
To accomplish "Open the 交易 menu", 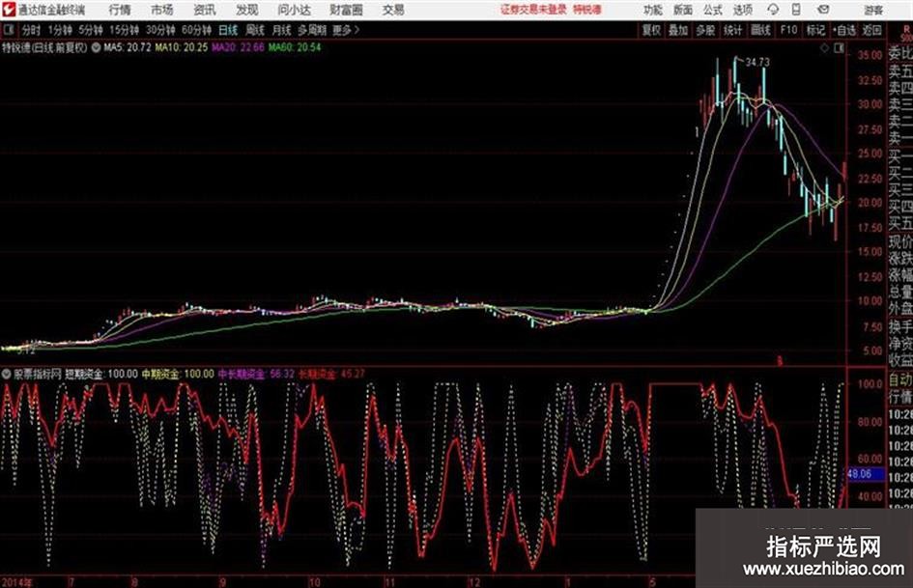I will pos(393,10).
